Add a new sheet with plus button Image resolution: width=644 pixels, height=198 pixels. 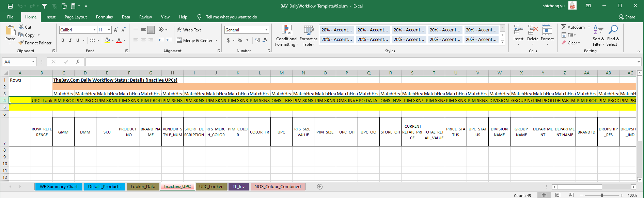coord(319,186)
